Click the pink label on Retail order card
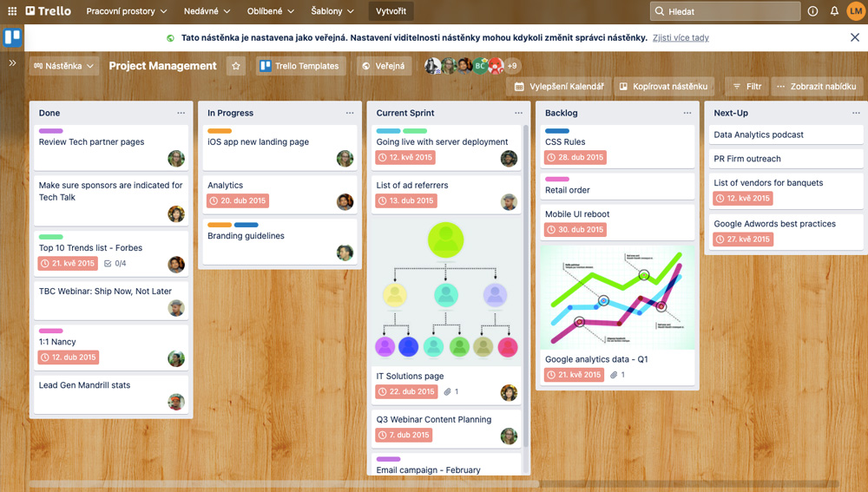This screenshot has height=492, width=868. coord(557,180)
